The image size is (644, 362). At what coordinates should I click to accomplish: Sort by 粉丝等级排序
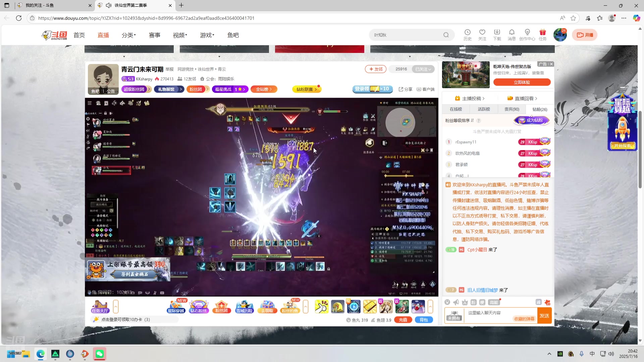click(460, 120)
